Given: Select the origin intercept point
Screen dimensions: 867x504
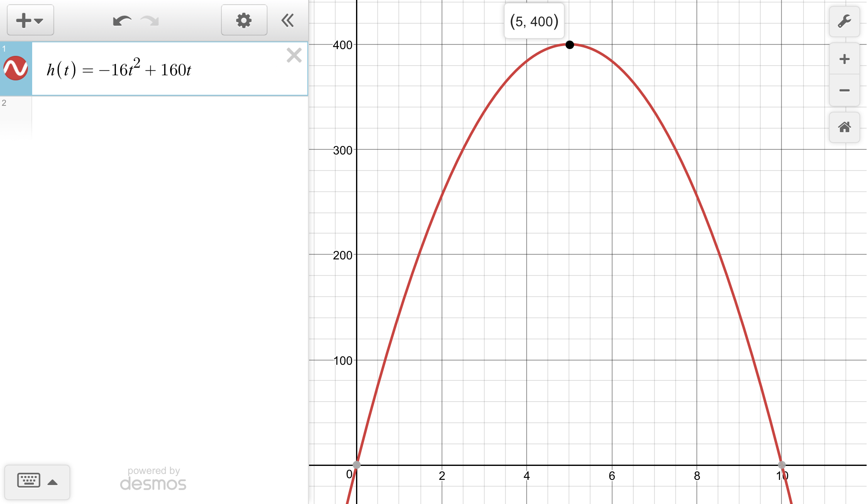Looking at the screenshot, I should point(357,465).
